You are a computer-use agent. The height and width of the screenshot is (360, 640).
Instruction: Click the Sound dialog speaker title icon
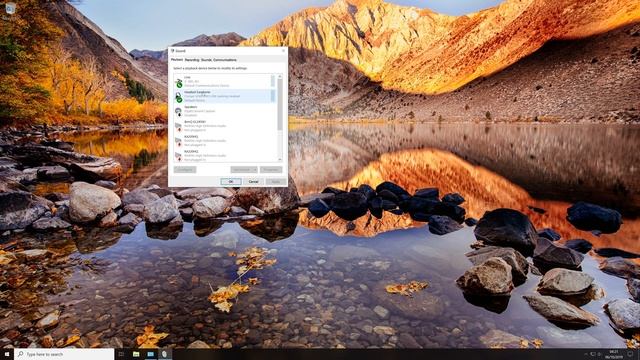[x=172, y=51]
